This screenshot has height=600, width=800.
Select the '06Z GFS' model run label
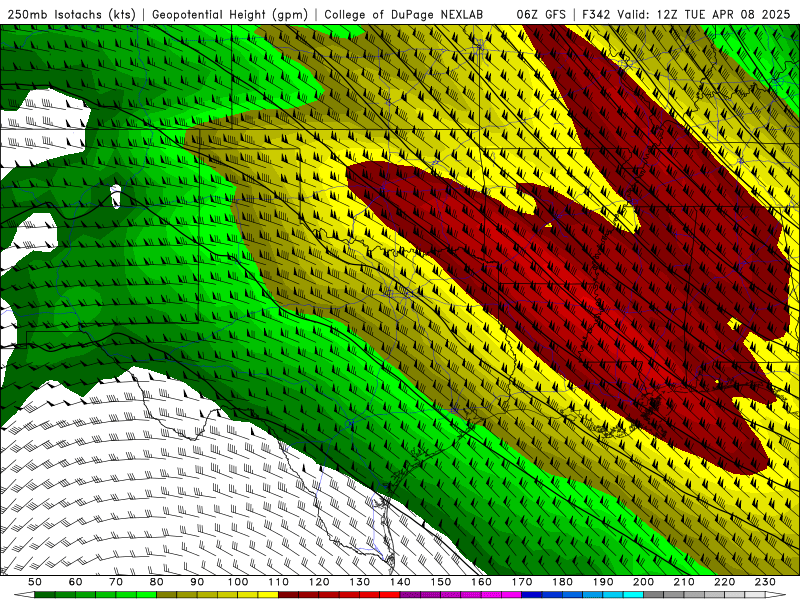[541, 14]
